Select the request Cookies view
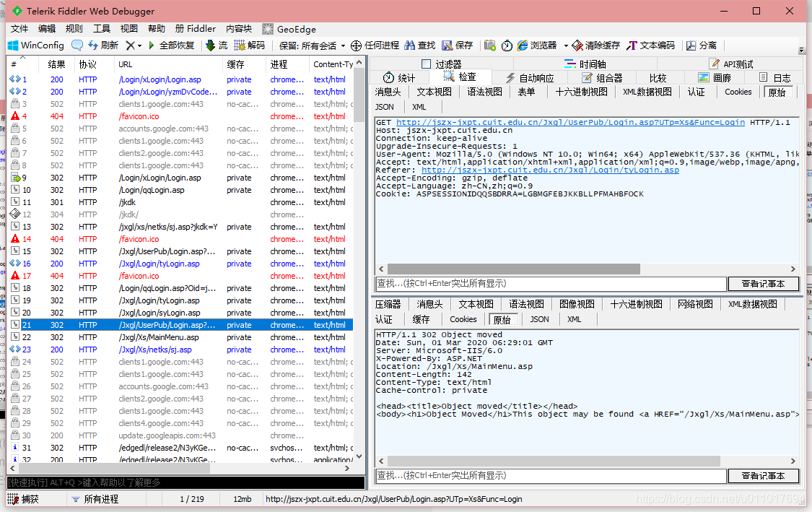The height and width of the screenshot is (512, 812). pos(738,92)
